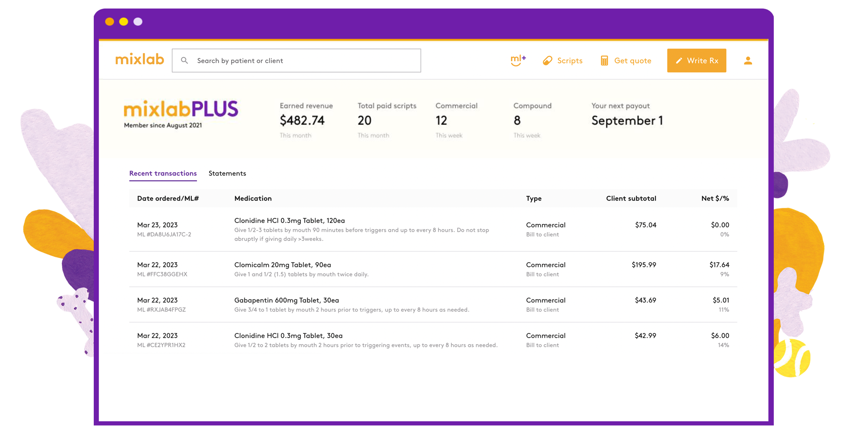Viewport: 868px width, 434px height.
Task: Click the yellow window dot in the title bar
Action: (x=124, y=22)
